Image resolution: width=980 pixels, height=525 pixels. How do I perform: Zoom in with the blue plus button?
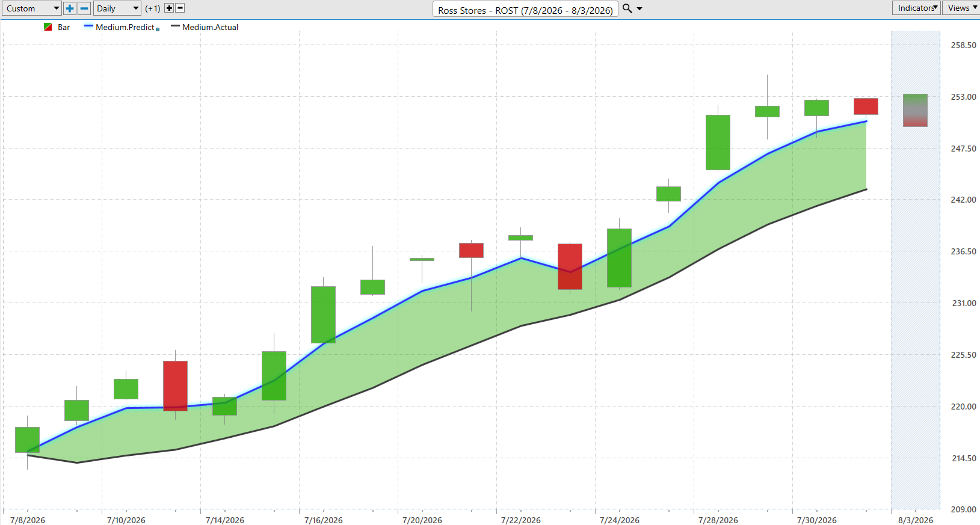(x=70, y=8)
